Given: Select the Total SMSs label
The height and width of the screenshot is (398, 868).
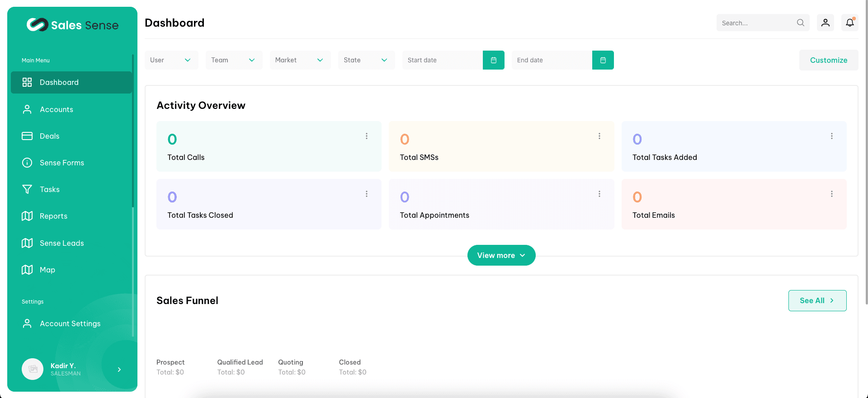Looking at the screenshot, I should 419,157.
